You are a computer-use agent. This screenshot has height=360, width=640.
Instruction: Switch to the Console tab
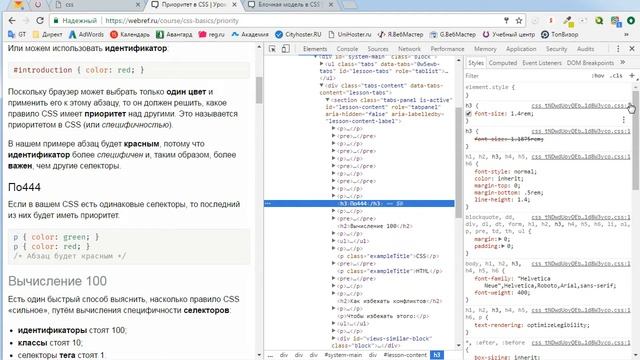pos(347,49)
